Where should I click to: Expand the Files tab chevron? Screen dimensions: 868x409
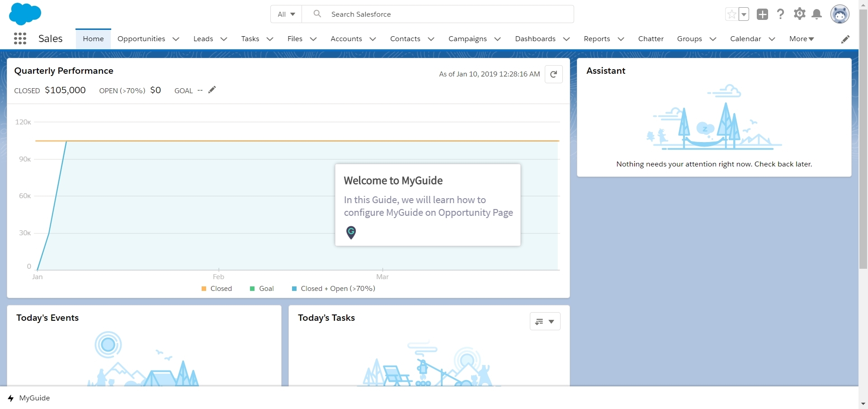tap(313, 39)
